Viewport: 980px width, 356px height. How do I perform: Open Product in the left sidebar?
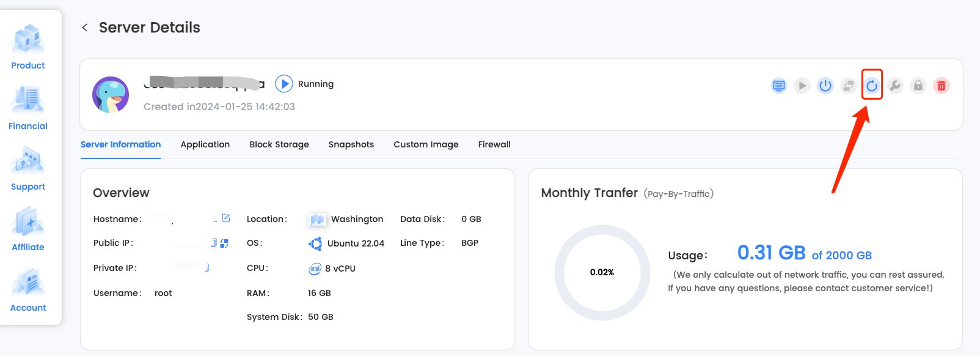click(28, 48)
